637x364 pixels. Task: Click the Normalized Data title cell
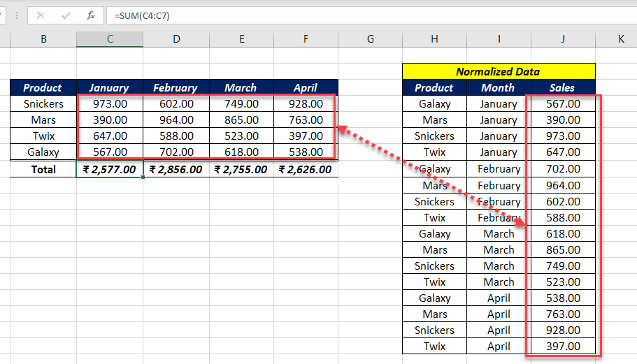[499, 71]
